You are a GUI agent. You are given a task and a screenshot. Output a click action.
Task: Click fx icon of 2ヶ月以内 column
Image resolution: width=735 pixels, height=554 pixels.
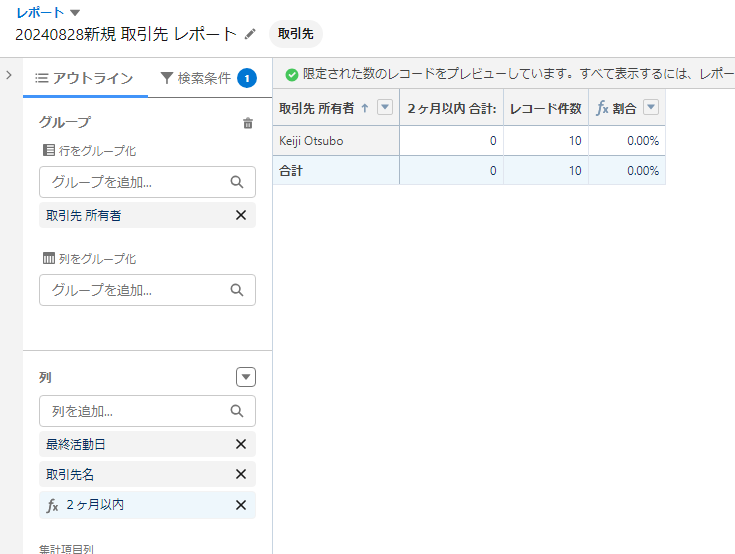click(x=52, y=505)
